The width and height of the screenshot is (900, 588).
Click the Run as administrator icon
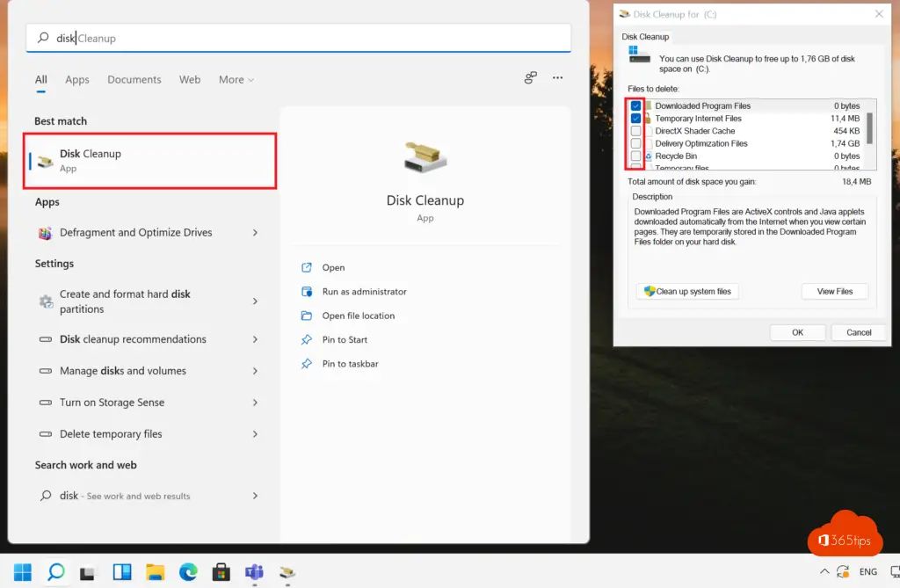pyautogui.click(x=307, y=292)
